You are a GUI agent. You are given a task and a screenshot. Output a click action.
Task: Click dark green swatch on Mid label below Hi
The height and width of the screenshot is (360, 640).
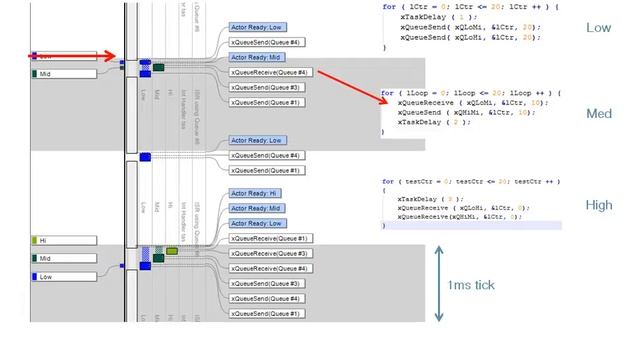point(34,258)
